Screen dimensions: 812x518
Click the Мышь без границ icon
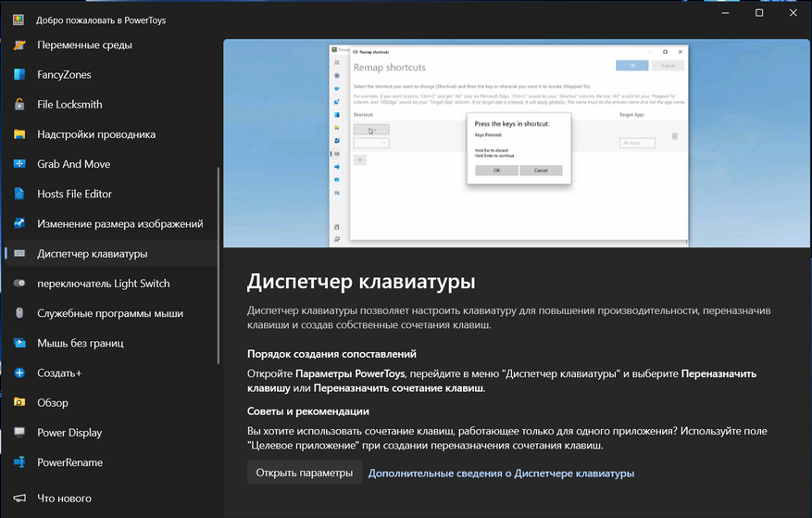(19, 343)
